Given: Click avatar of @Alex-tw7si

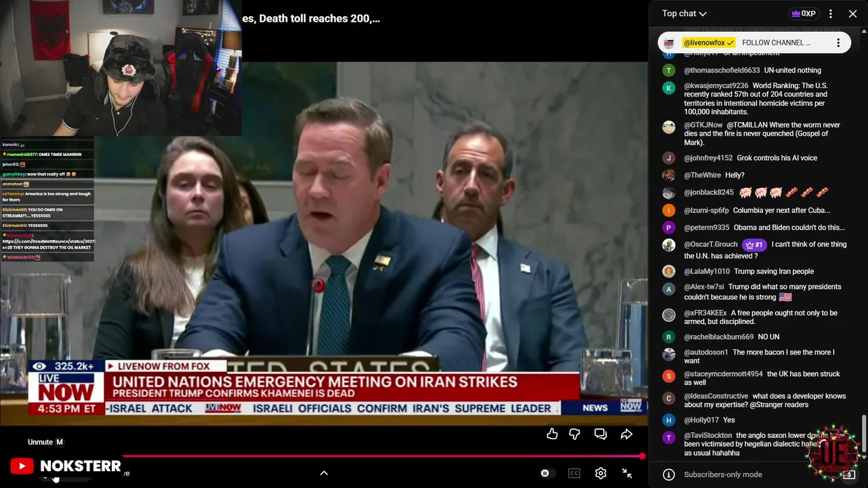Looking at the screenshot, I should coord(669,289).
